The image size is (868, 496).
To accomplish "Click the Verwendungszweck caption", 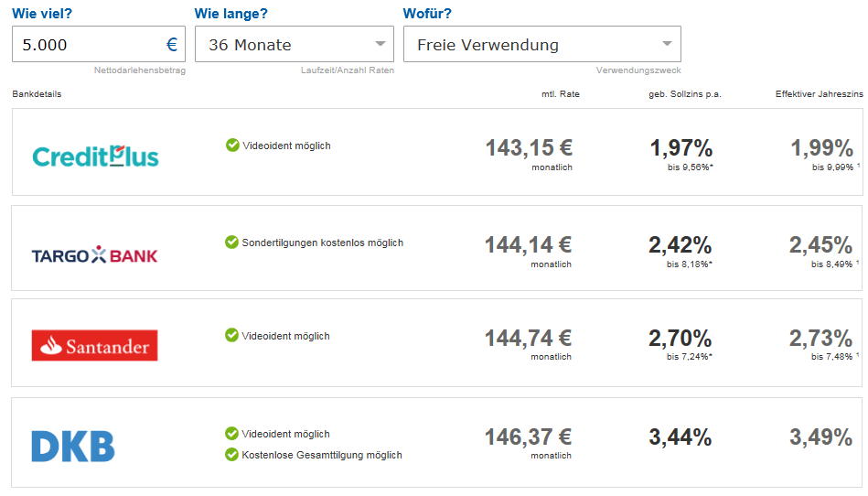I will 638,70.
